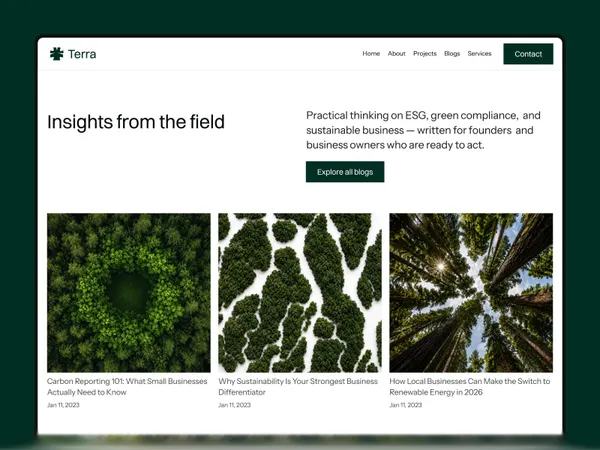Click the Explore all blogs button
The width and height of the screenshot is (600, 450).
point(345,172)
